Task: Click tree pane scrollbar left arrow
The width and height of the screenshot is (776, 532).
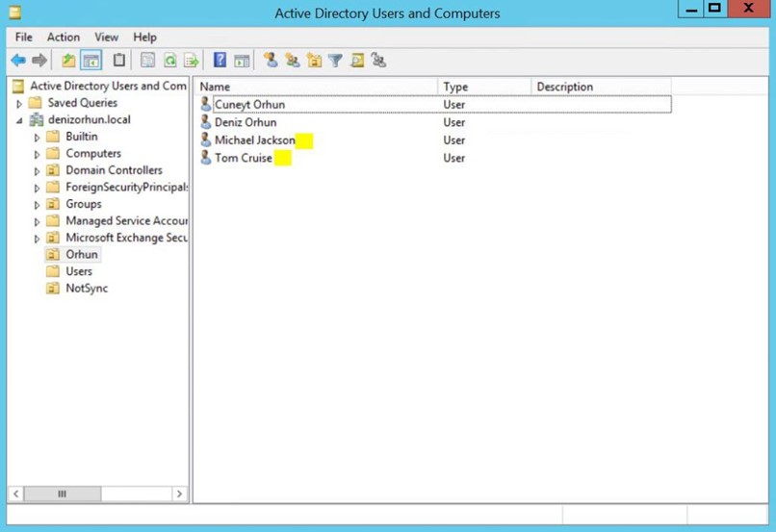Action: [15, 494]
